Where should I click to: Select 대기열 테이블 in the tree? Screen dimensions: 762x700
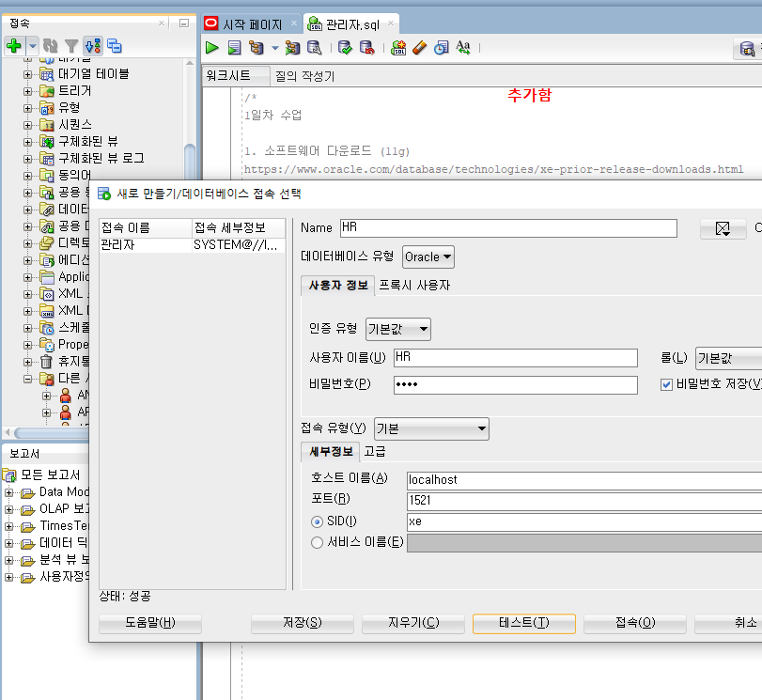point(94,74)
